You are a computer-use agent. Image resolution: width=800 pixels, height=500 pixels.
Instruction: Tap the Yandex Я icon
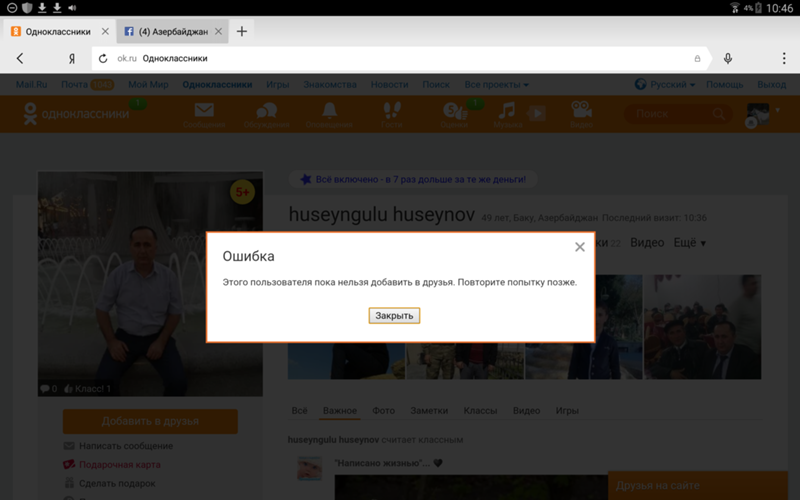(72, 59)
